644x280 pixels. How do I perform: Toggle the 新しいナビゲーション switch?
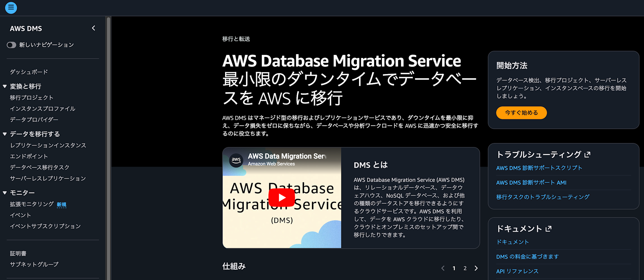click(x=11, y=45)
